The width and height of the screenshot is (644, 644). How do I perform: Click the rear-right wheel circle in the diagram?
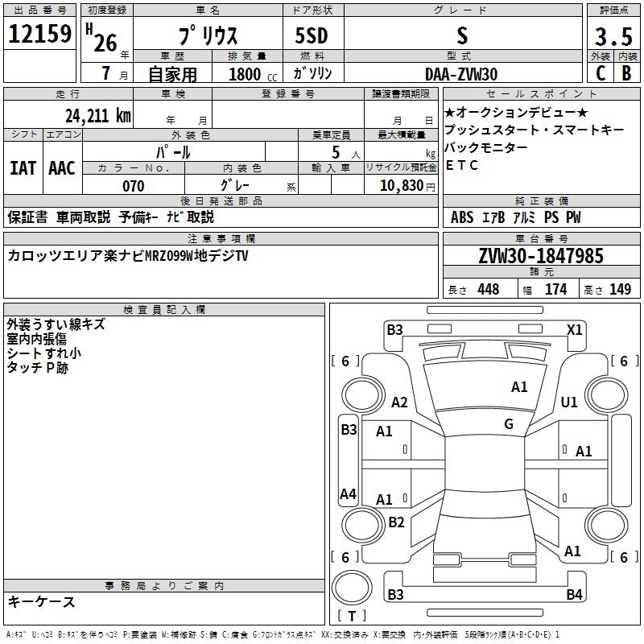[x=606, y=525]
